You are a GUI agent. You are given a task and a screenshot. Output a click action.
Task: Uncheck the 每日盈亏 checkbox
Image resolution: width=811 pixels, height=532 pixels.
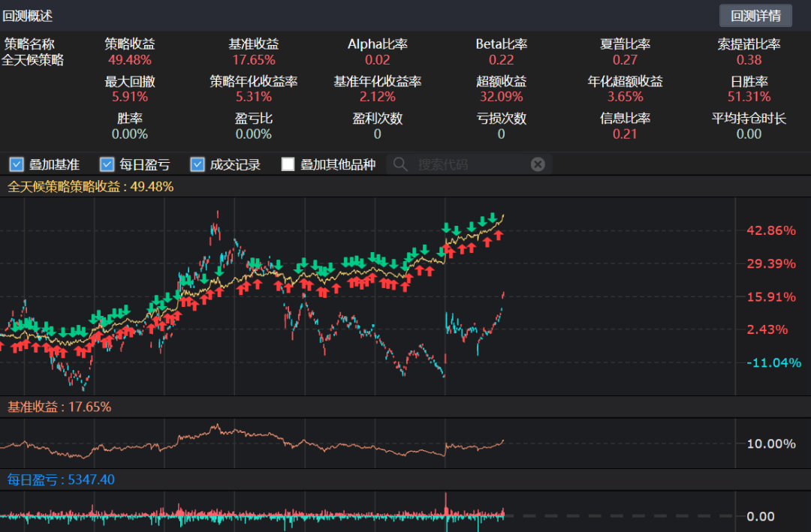107,164
